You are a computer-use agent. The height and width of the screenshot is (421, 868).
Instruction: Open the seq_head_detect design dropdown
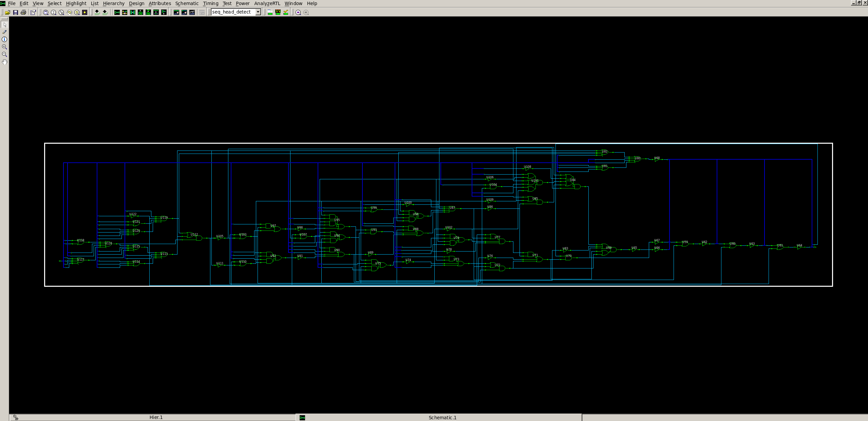258,12
